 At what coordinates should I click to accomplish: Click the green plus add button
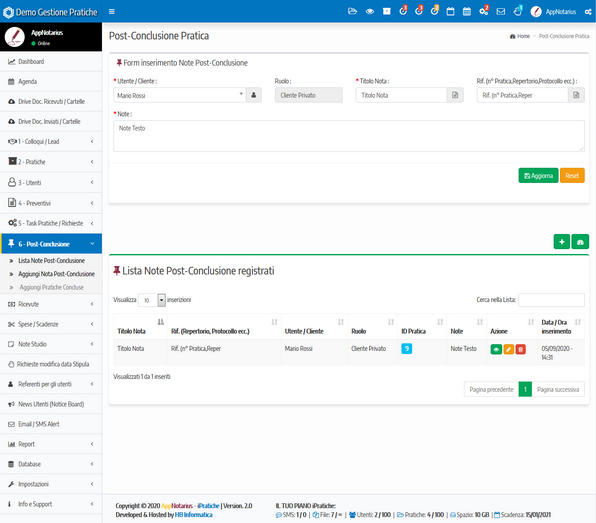[x=561, y=242]
